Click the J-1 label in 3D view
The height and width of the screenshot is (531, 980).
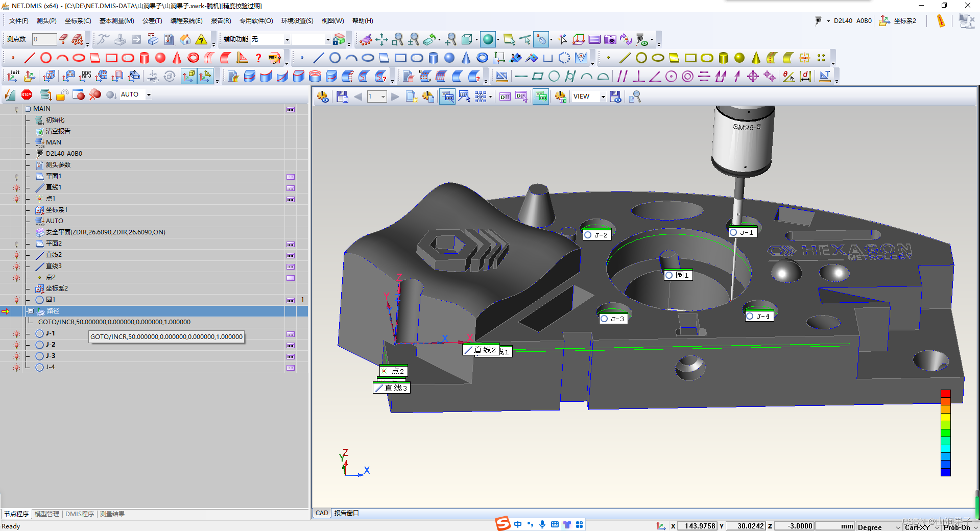(743, 232)
